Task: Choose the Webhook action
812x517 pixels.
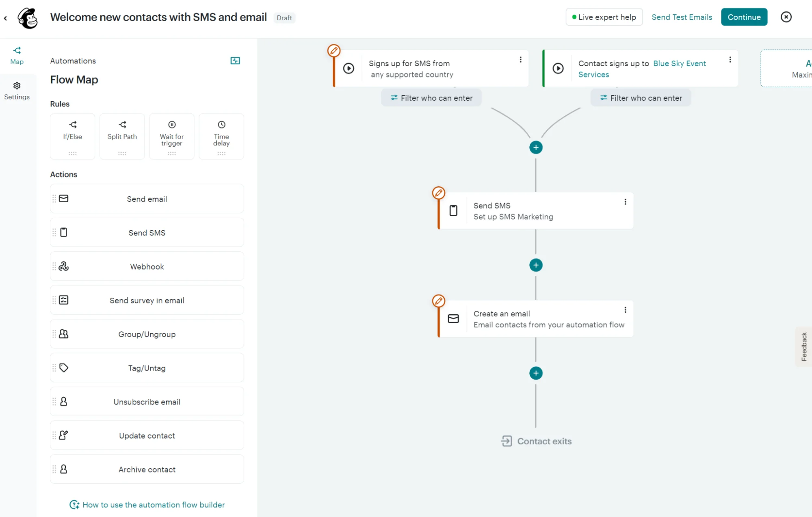Action: pyautogui.click(x=147, y=266)
